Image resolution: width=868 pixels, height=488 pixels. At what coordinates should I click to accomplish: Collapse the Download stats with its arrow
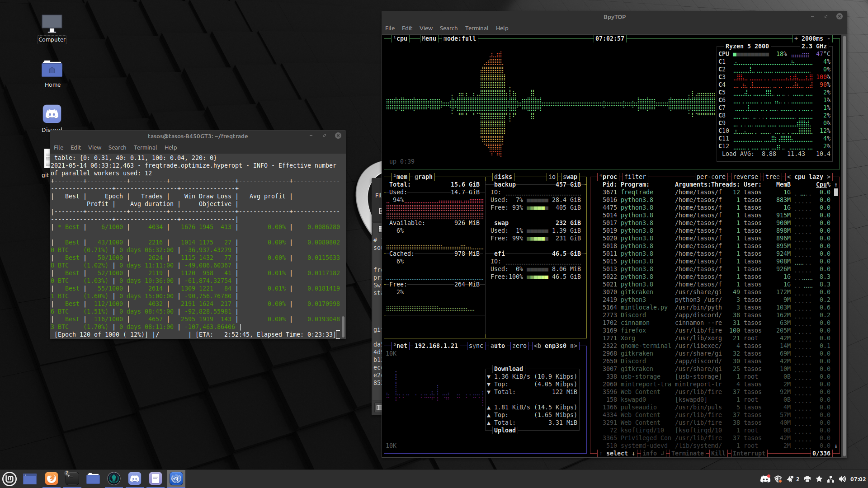(489, 376)
